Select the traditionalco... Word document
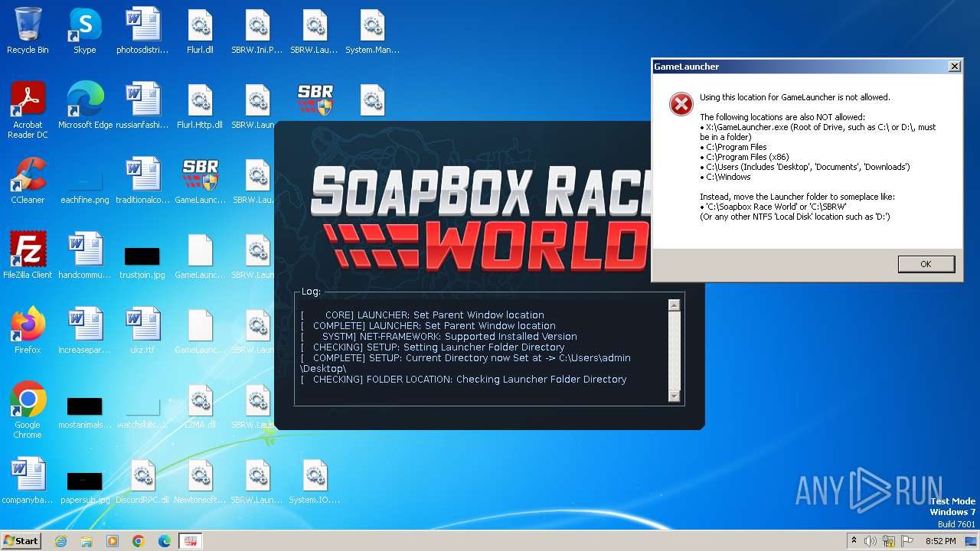Screen dimensions: 980x551 pos(142,181)
